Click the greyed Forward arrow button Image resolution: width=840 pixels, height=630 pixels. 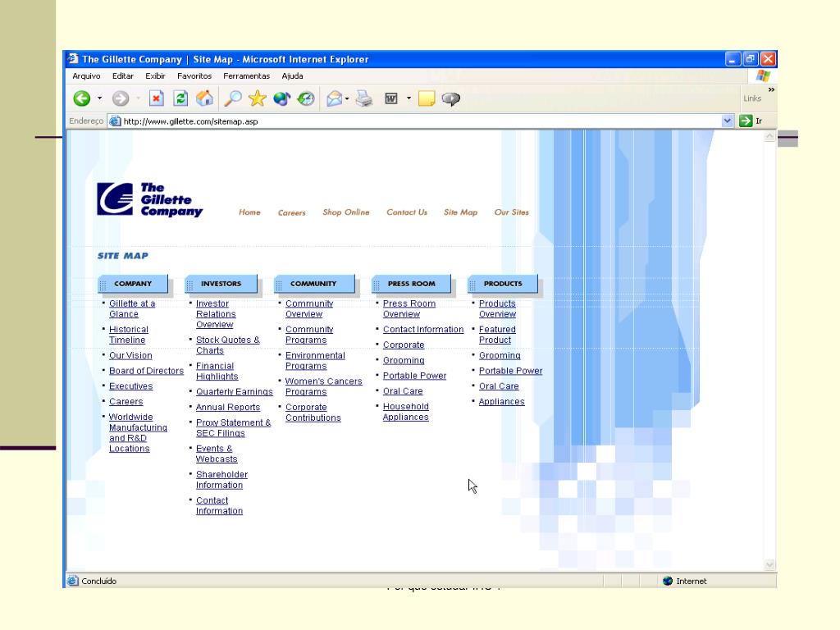(121, 98)
